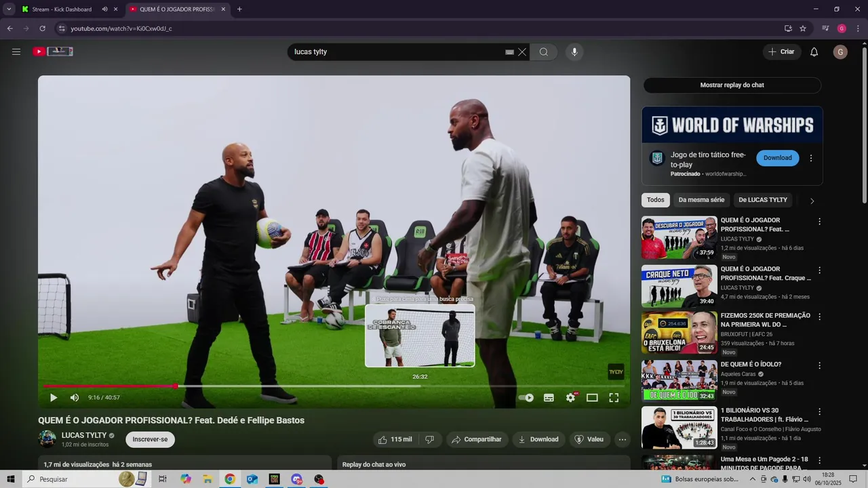Open options for DE QUEM É O ÍDOLO

819,365
